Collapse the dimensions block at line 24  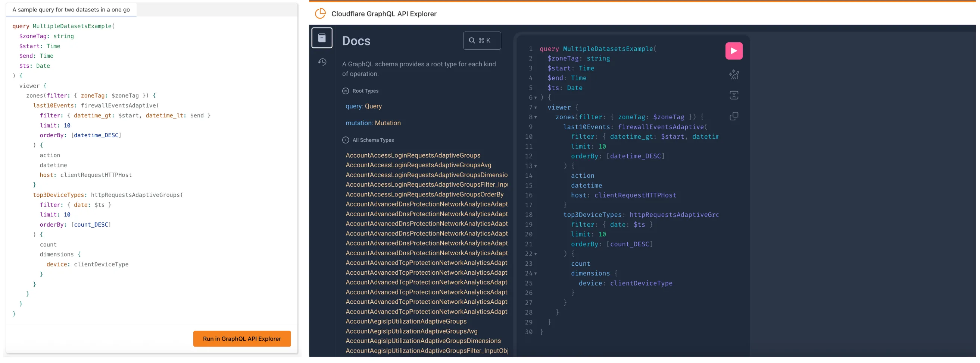tap(535, 273)
